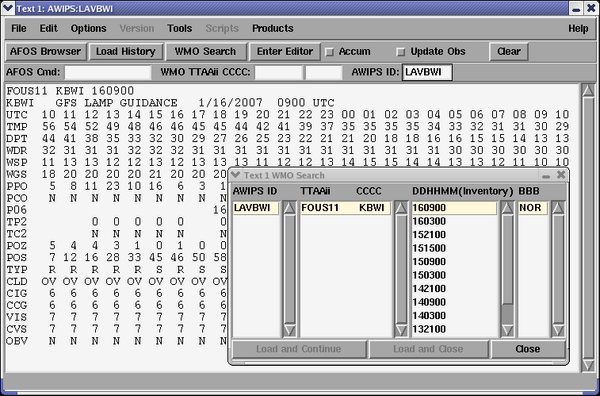Image resolution: width=600 pixels, height=396 pixels.
Task: Open the Edit menu
Action: [49, 28]
